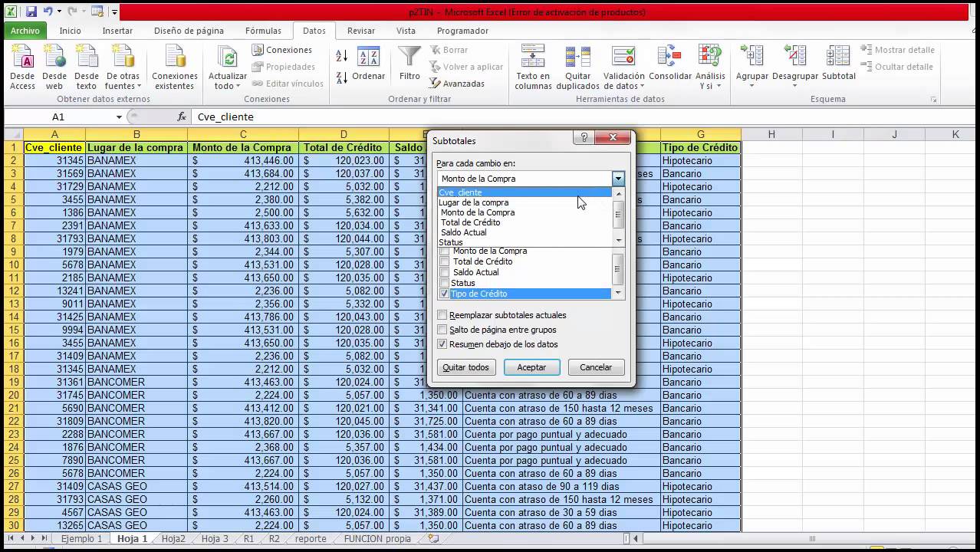Sort descending with the Z-A icon
The width and height of the screenshot is (980, 552).
coord(342,77)
